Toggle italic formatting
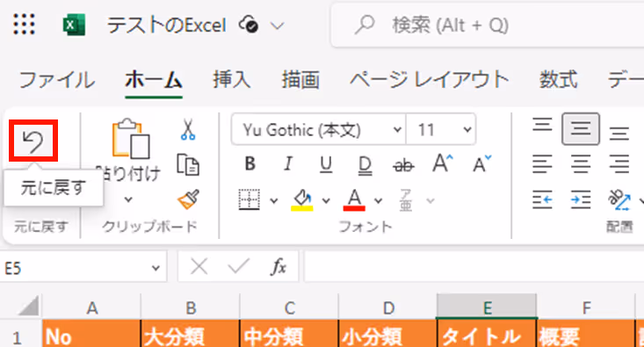644x347 pixels. pyautogui.click(x=288, y=164)
